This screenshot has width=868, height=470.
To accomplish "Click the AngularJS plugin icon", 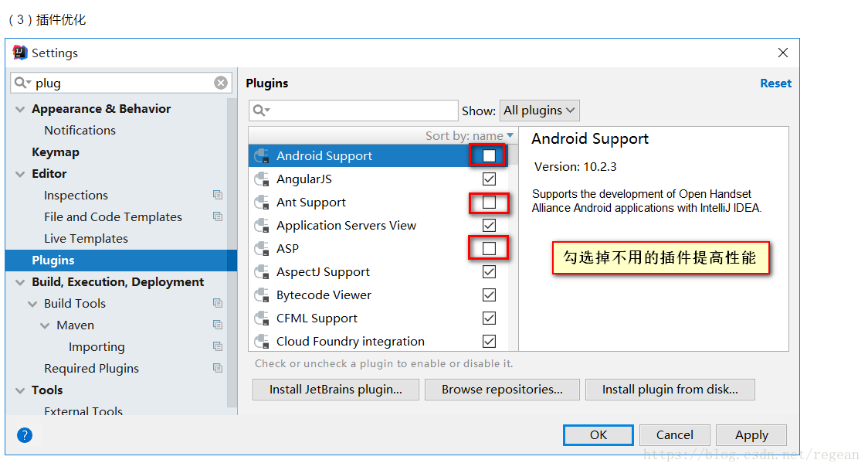I will 262,179.
